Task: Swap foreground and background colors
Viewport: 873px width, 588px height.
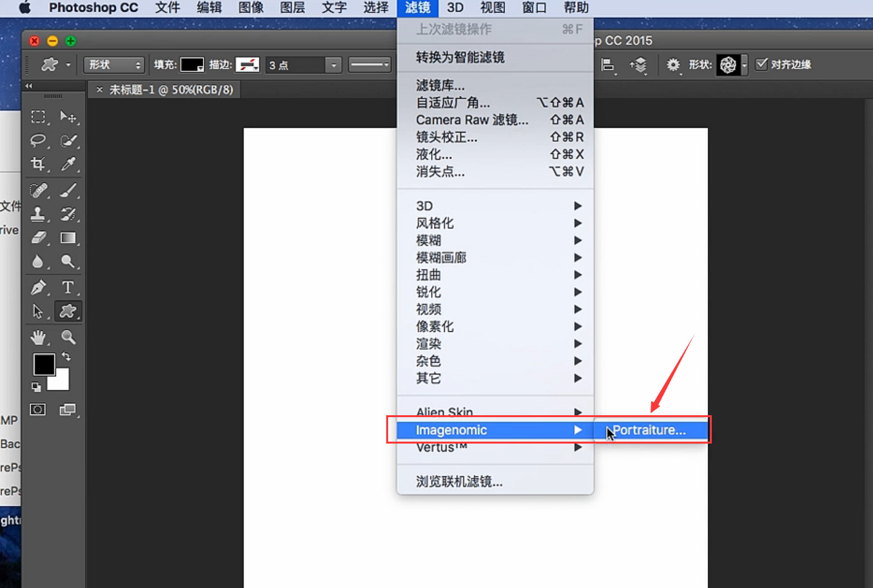Action: (66, 357)
